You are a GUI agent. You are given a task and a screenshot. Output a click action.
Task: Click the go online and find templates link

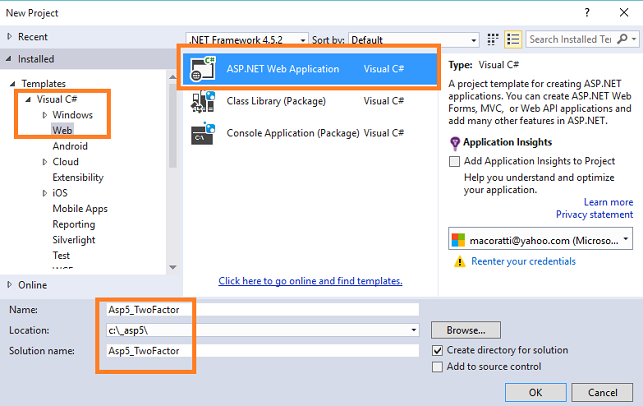click(310, 281)
